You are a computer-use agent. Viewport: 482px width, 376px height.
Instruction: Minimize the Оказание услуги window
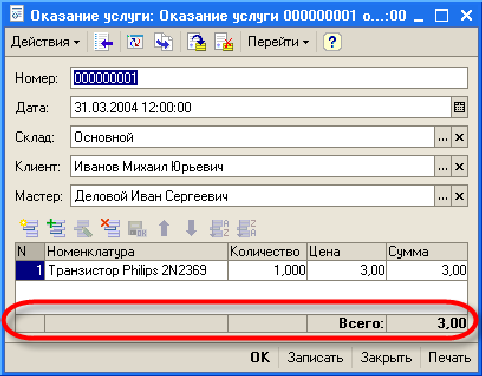pos(418,16)
